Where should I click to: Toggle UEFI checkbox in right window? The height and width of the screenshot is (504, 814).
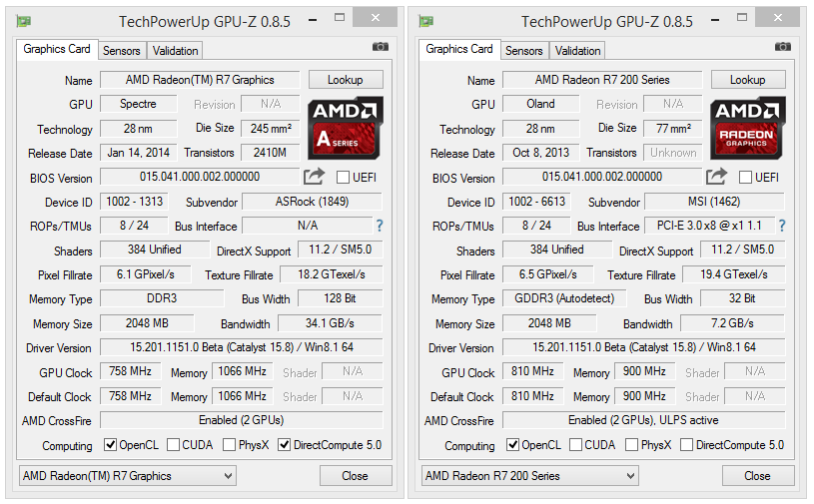[x=745, y=178]
